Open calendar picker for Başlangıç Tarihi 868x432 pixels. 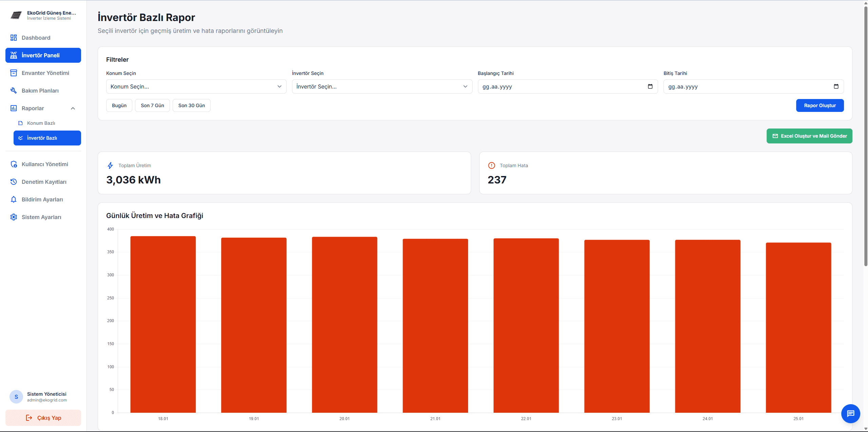pyautogui.click(x=650, y=86)
